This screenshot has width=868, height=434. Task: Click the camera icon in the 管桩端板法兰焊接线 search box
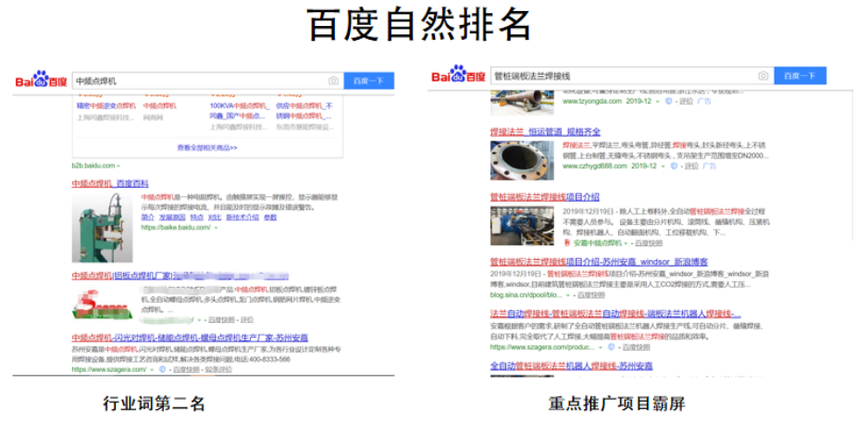tap(763, 76)
